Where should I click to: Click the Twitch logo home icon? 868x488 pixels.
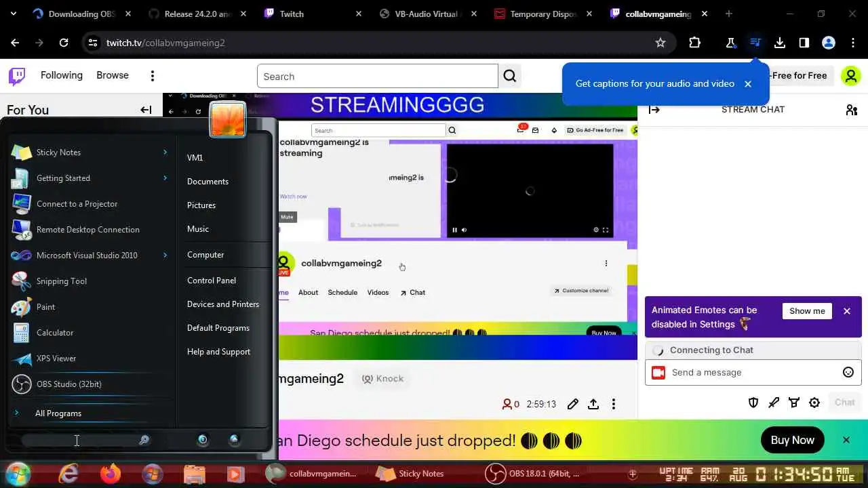coord(17,76)
